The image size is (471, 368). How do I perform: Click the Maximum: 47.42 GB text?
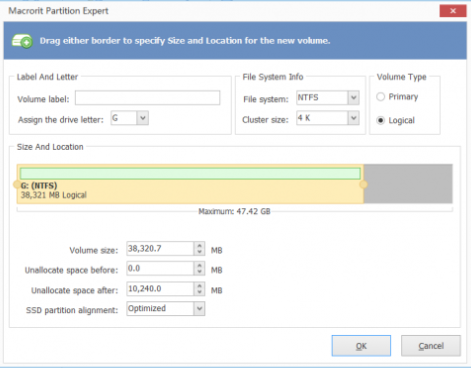click(234, 211)
